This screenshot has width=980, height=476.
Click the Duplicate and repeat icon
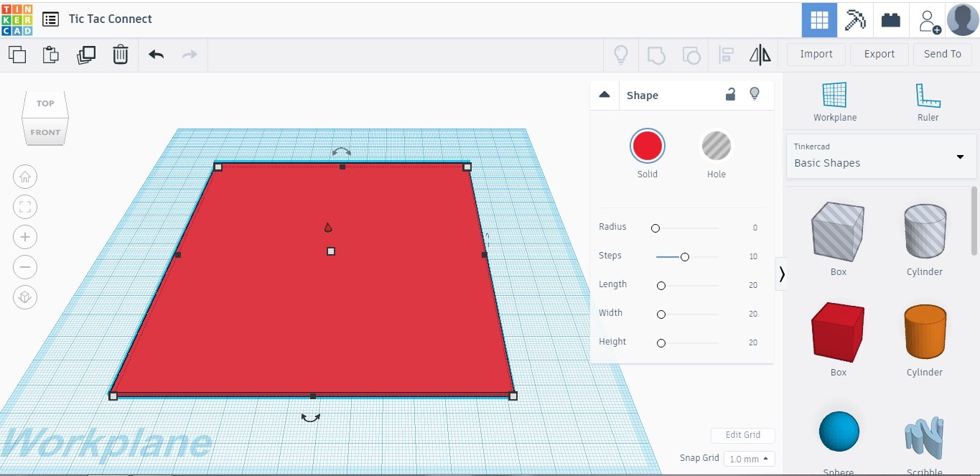click(85, 55)
